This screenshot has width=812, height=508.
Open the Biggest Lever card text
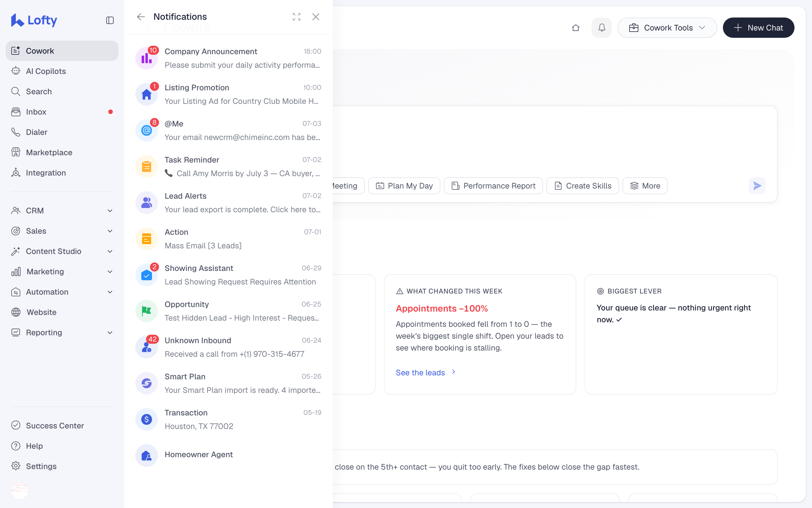673,314
